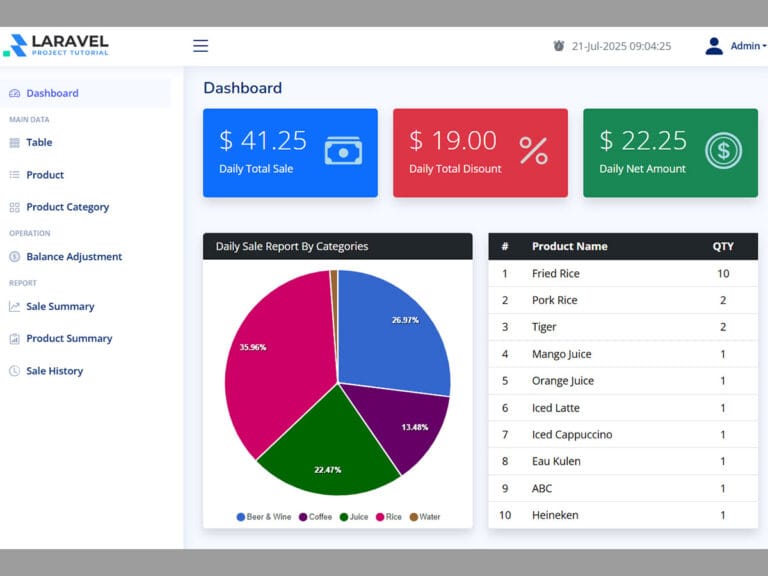Viewport: 768px width, 576px height.
Task: Click the alarm clock icon by the date
Action: (x=559, y=46)
